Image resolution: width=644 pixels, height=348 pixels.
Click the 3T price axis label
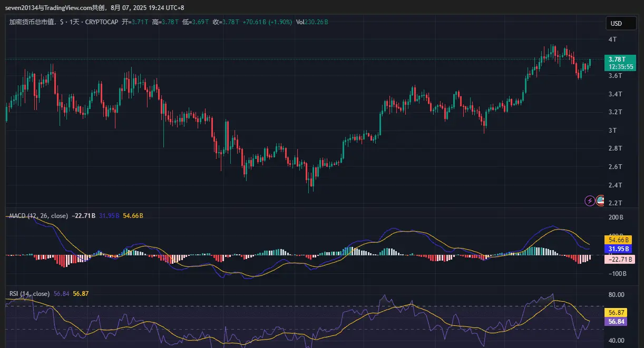[x=612, y=131]
